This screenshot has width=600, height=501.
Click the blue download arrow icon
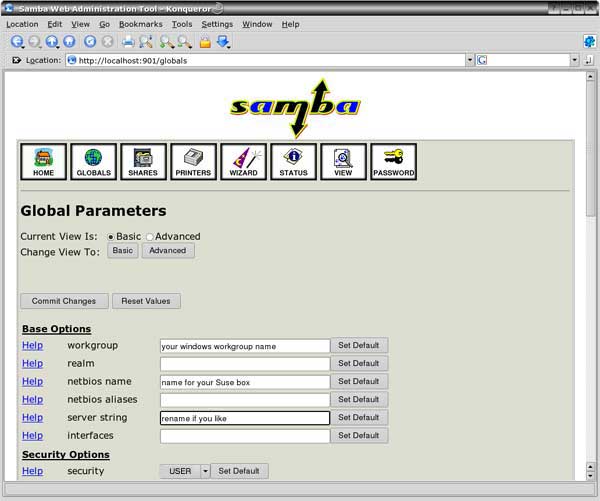click(223, 41)
